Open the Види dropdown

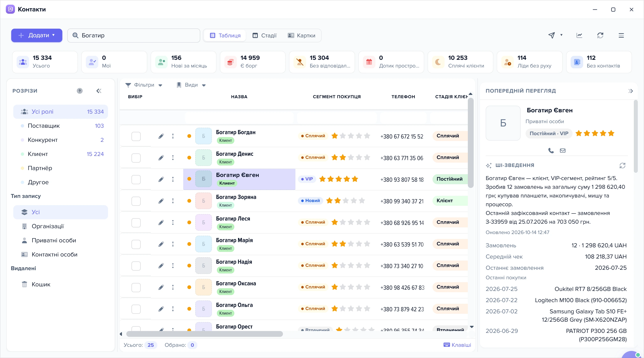click(191, 85)
